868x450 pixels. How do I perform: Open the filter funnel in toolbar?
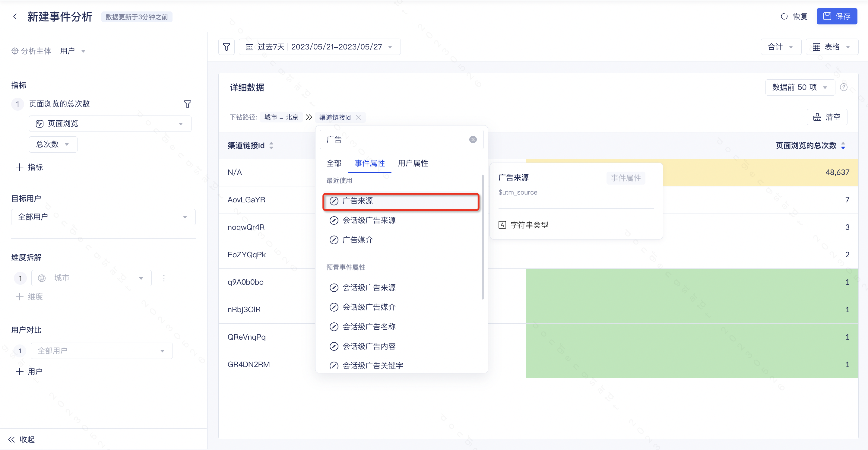coord(227,46)
